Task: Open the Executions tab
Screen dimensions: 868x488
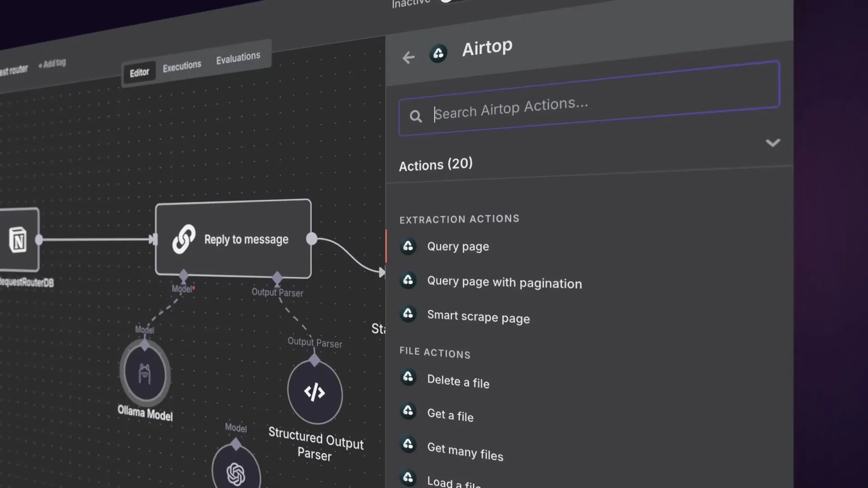Action: pyautogui.click(x=182, y=66)
